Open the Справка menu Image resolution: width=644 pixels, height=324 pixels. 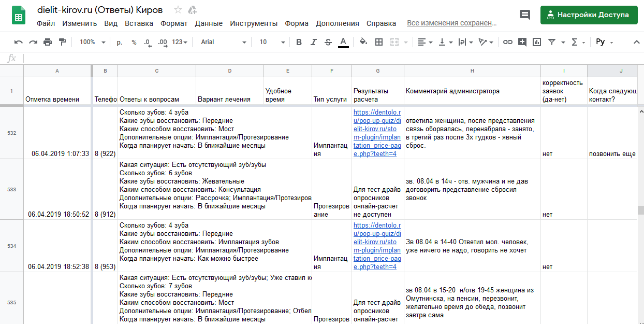coord(381,23)
